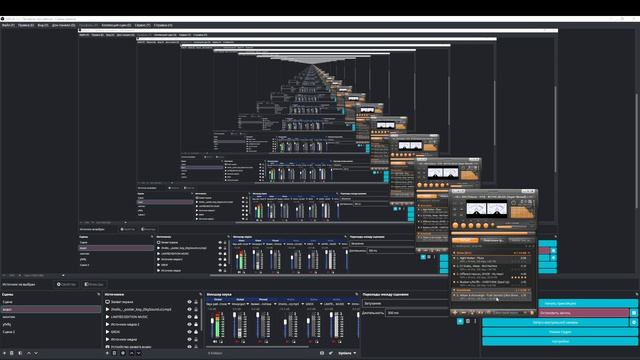Select the first scene named Сцена
This screenshot has height=360, width=640.
tap(51, 302)
